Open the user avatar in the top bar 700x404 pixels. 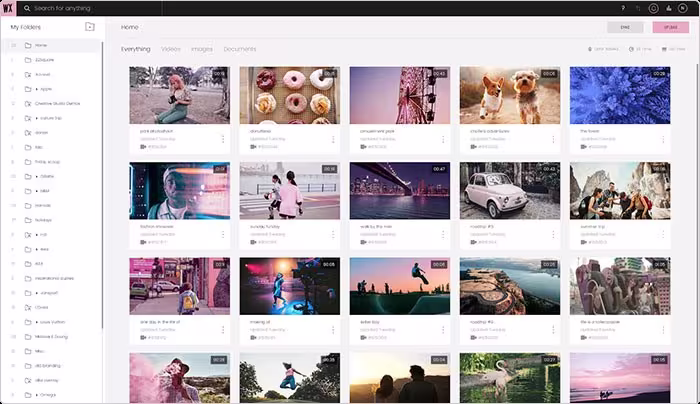[x=682, y=8]
